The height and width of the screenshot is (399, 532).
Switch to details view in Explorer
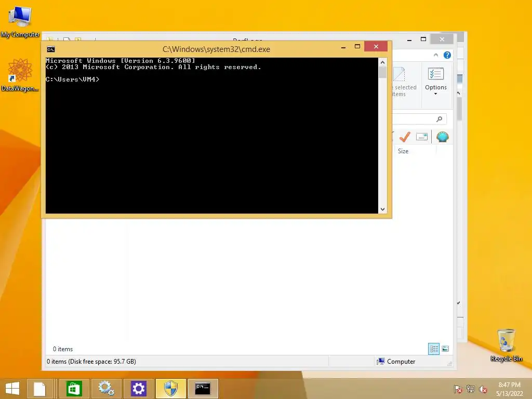[x=434, y=349]
